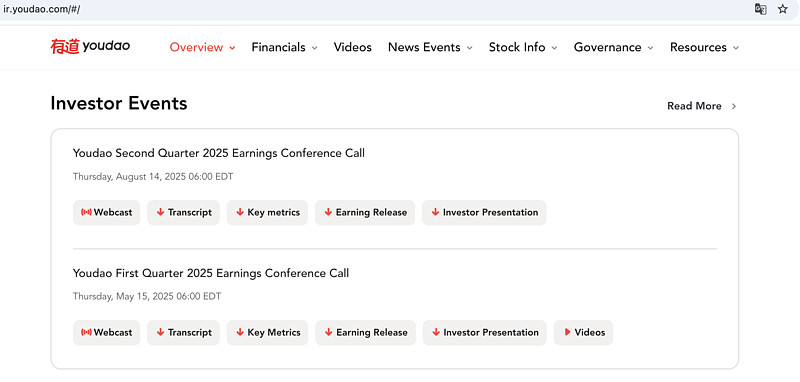The height and width of the screenshot is (382, 800).
Task: Download Second Quarter 2025 Transcript
Action: pyautogui.click(x=184, y=213)
